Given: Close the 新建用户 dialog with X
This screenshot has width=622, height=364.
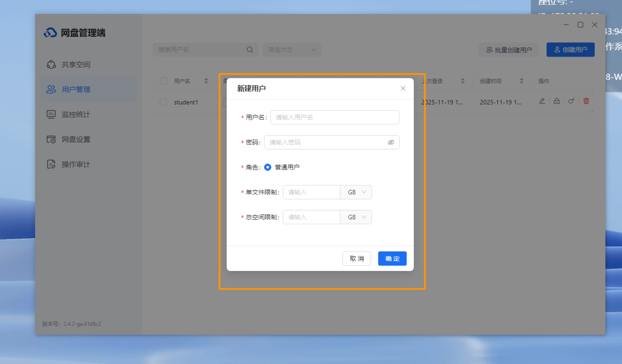Looking at the screenshot, I should (x=403, y=88).
